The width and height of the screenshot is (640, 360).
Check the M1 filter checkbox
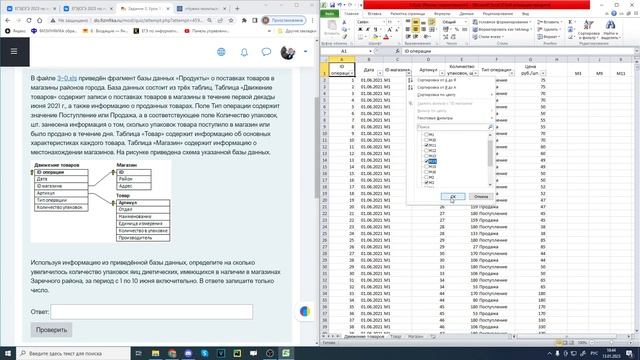(x=426, y=135)
